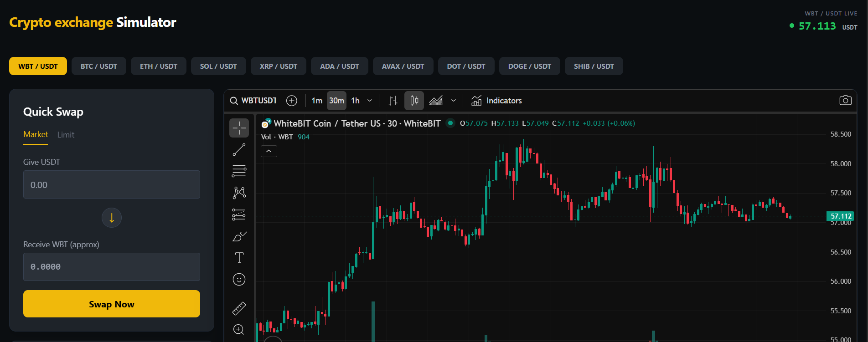Image resolution: width=868 pixels, height=342 pixels.
Task: Click the 58.500 price axis label
Action: tap(841, 134)
